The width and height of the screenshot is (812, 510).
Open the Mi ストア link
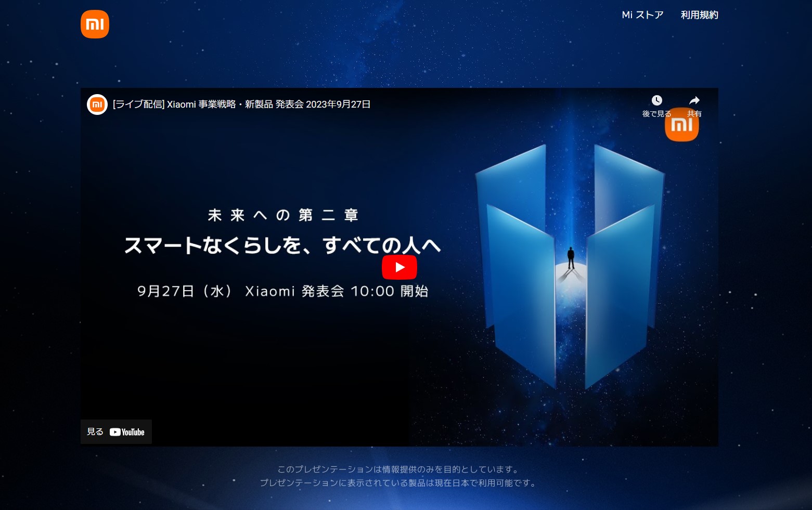point(642,15)
